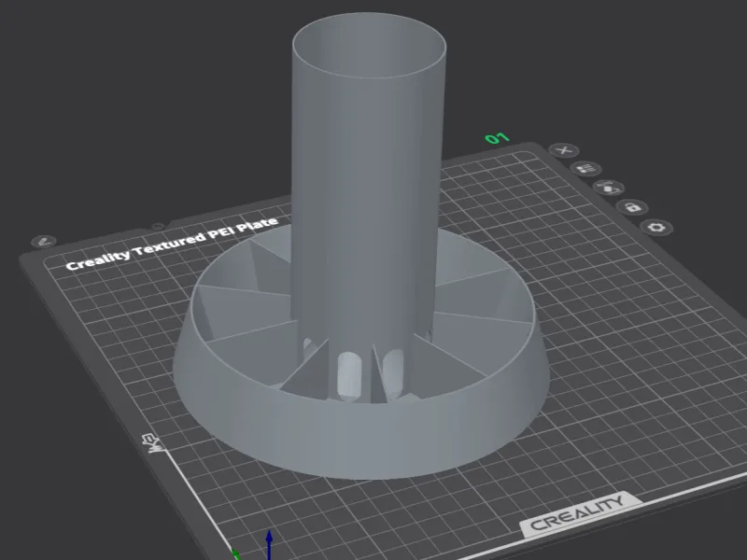Image resolution: width=747 pixels, height=560 pixels.
Task: Click the green plate number 01
Action: point(498,138)
